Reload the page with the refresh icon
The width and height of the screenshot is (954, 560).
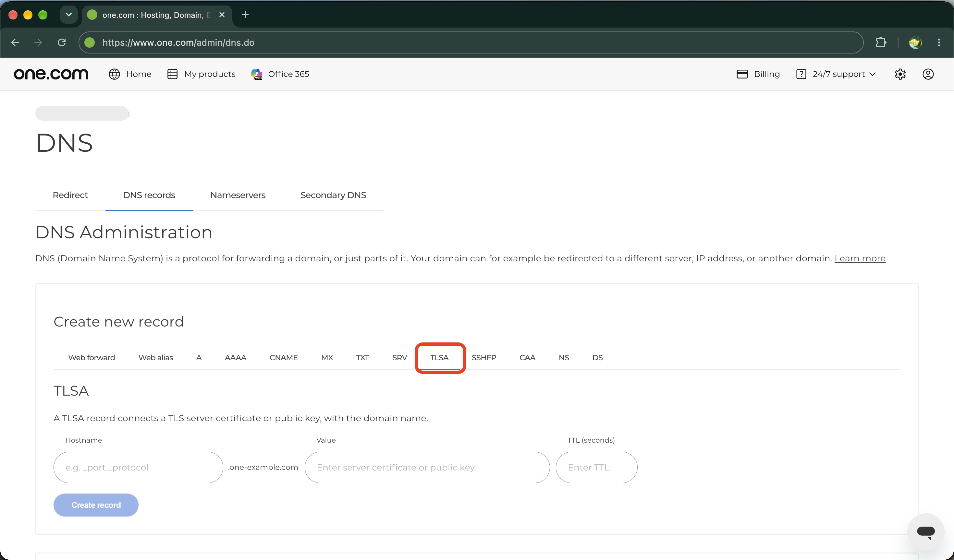[62, 42]
